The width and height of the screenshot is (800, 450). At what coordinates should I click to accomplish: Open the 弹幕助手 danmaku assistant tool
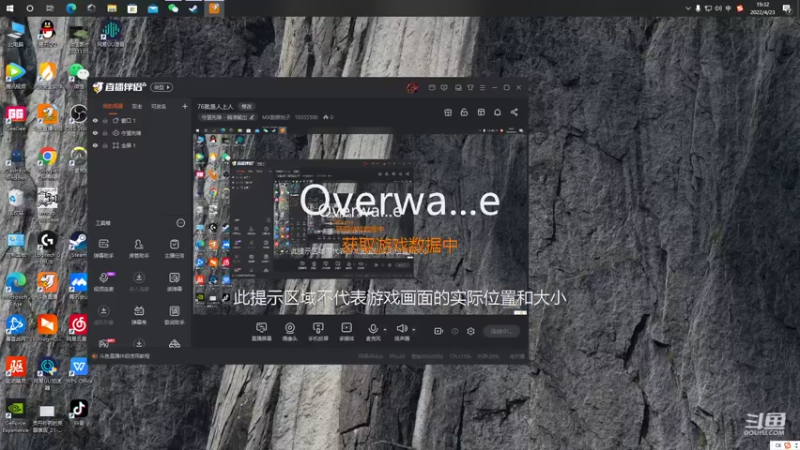[x=104, y=248]
